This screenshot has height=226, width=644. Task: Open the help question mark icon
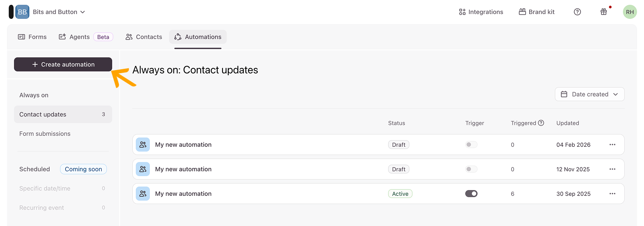point(577,12)
